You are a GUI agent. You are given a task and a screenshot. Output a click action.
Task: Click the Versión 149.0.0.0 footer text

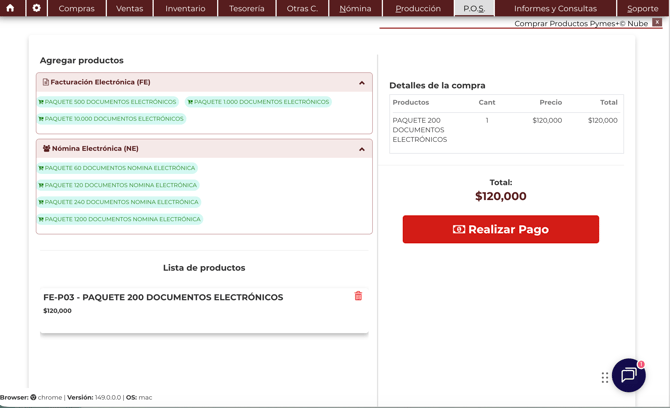click(94, 397)
